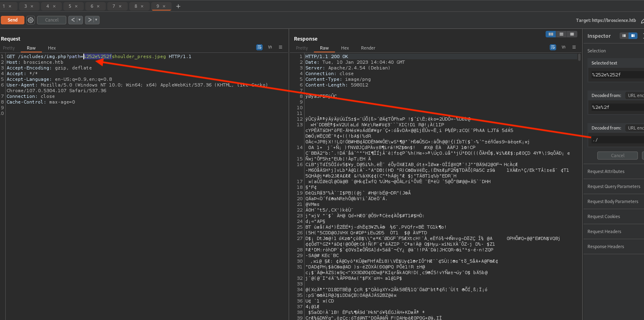The width and height of the screenshot is (644, 320).
Task: Open the forward history dropdown arrow
Action: [96, 20]
